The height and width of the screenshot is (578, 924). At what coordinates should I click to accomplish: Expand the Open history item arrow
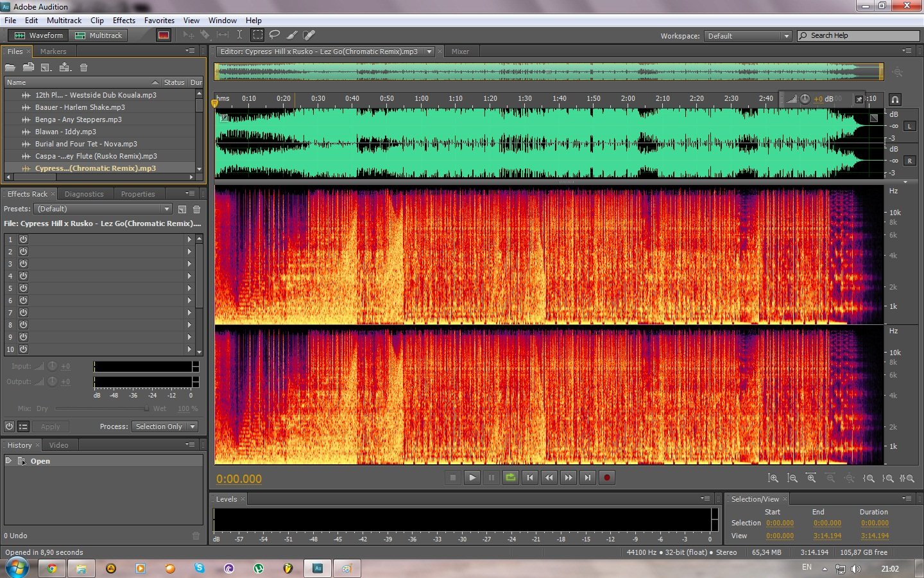point(8,460)
